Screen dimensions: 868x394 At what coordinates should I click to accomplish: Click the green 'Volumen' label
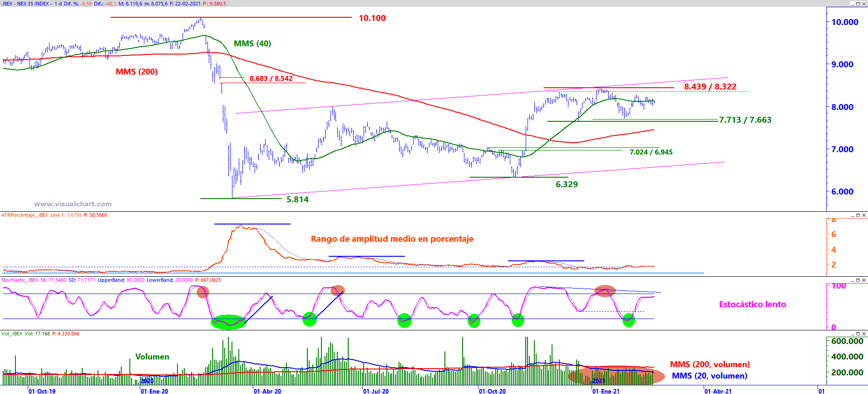(x=152, y=357)
